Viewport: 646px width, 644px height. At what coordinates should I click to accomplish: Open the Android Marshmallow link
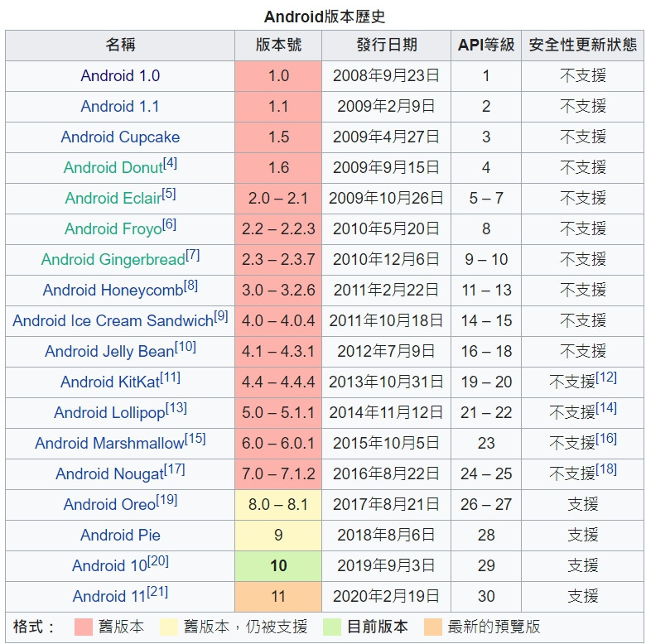109,444
